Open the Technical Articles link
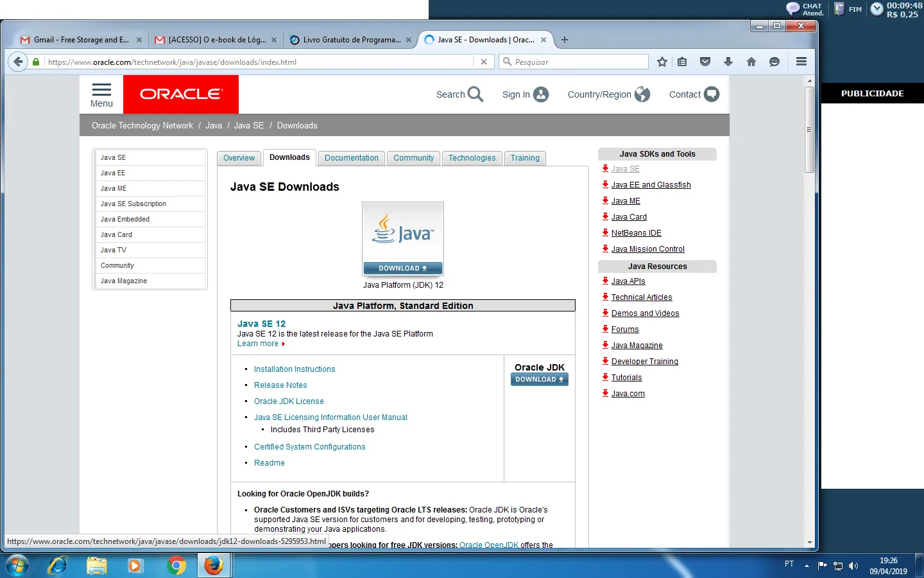 coord(642,297)
